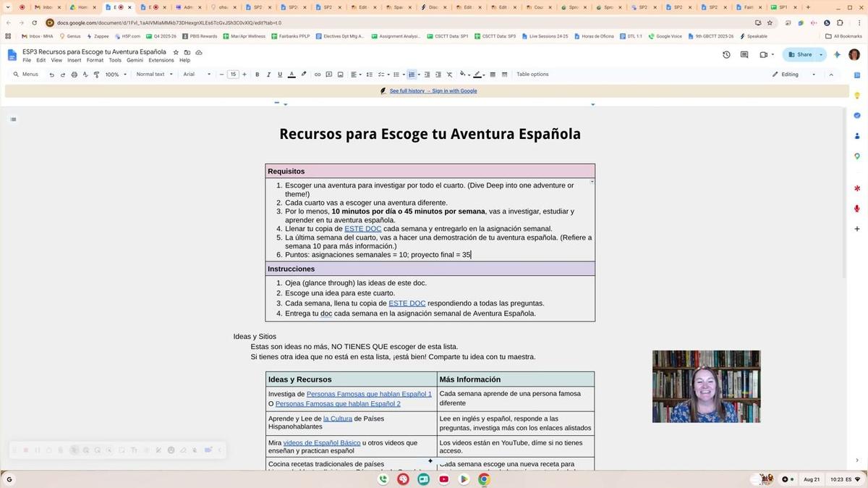Open table cell background color picker

point(464,75)
